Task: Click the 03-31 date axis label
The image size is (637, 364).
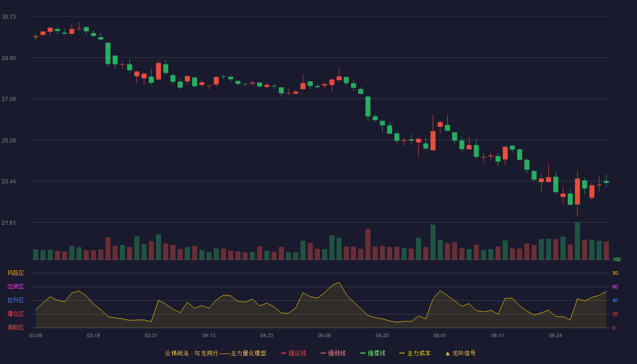Action: (151, 335)
